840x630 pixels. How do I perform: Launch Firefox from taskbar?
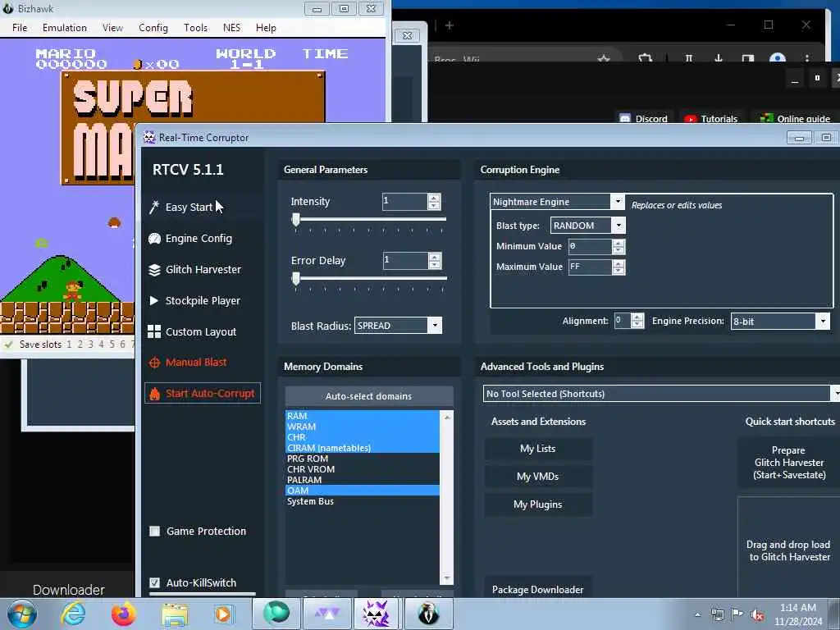coord(123,614)
